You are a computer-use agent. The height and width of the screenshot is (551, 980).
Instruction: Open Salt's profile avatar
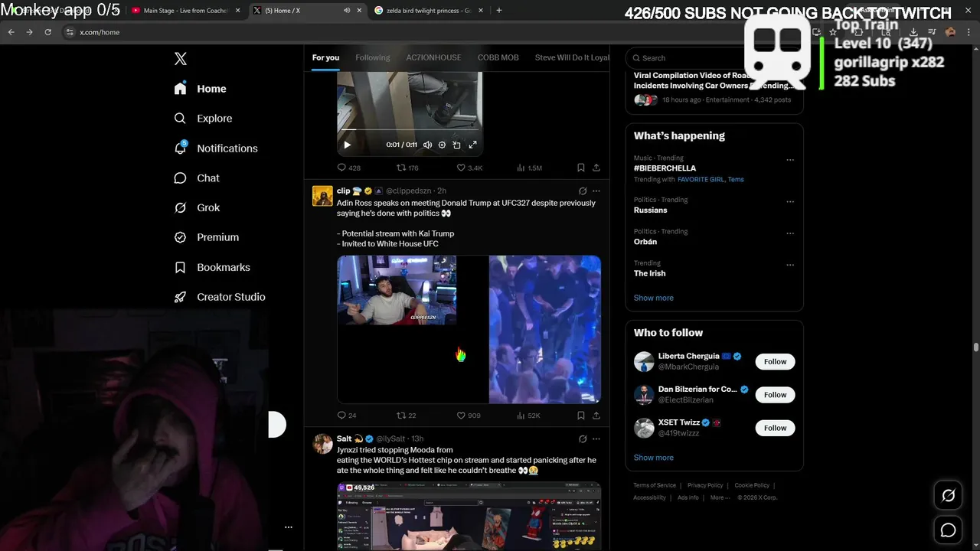point(322,444)
